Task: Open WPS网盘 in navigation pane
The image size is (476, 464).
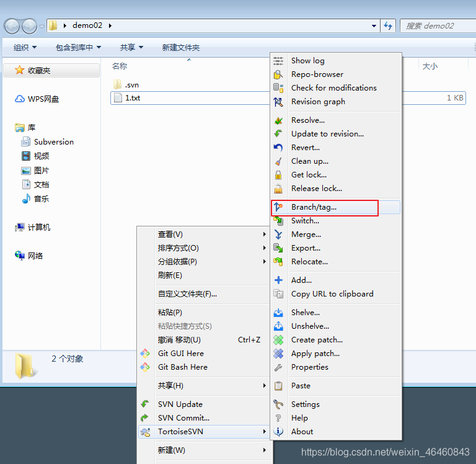Action: 43,99
